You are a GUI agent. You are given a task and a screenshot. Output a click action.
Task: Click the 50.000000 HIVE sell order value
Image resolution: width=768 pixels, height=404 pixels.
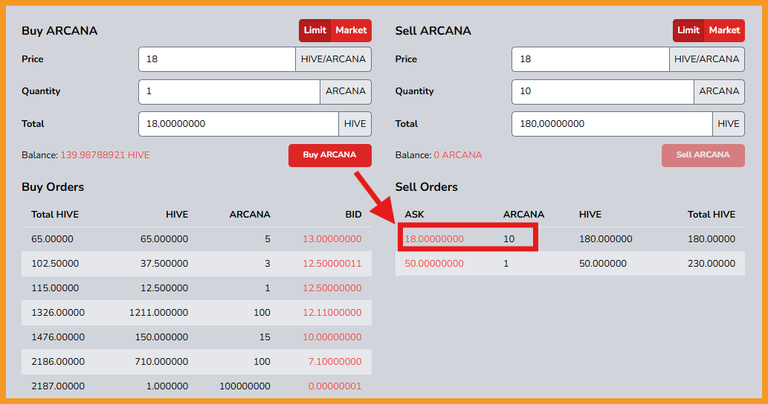pos(603,263)
